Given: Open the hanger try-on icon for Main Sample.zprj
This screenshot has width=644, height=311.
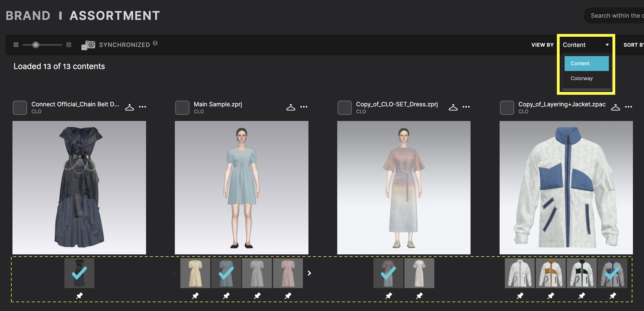Looking at the screenshot, I should click(290, 107).
